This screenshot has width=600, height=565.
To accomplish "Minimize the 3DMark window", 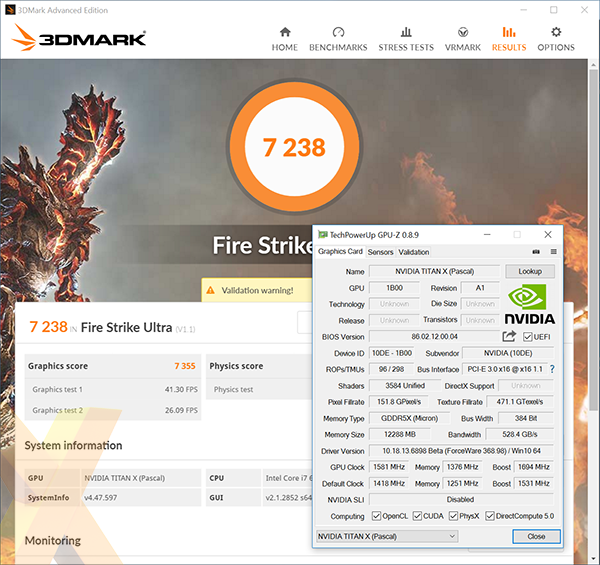I will point(524,10).
